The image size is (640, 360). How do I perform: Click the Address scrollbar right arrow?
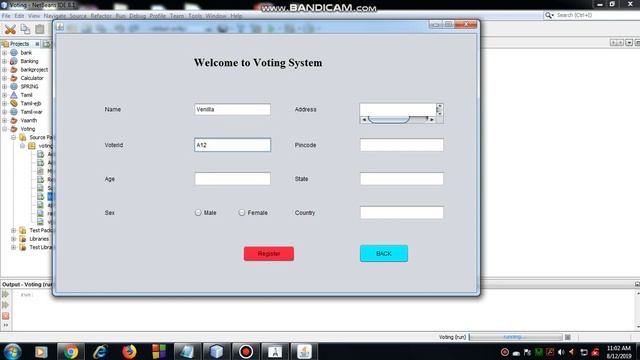click(x=432, y=120)
